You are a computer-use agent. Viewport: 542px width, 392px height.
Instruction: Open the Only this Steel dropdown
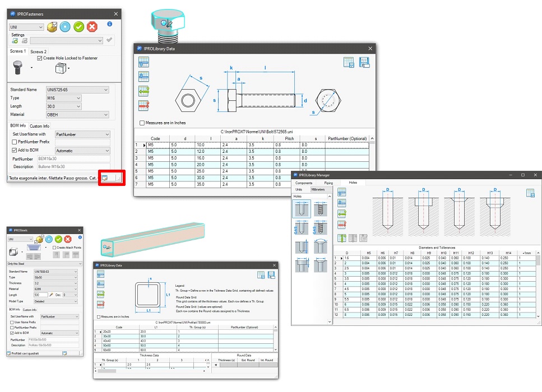click(45, 264)
